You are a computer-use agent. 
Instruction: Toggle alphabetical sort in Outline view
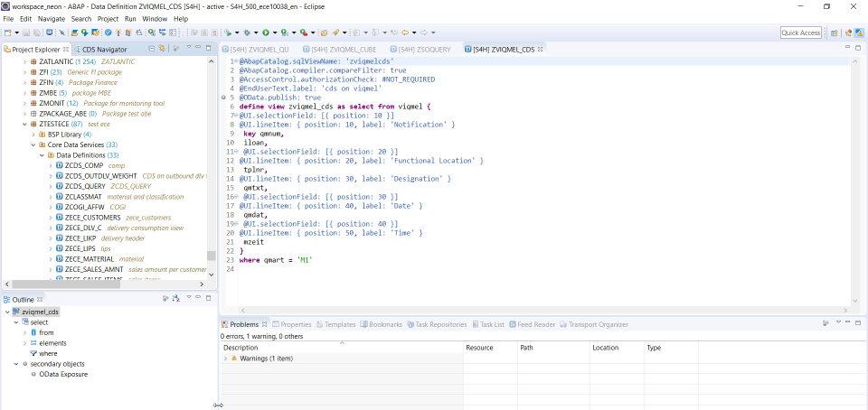[176, 298]
